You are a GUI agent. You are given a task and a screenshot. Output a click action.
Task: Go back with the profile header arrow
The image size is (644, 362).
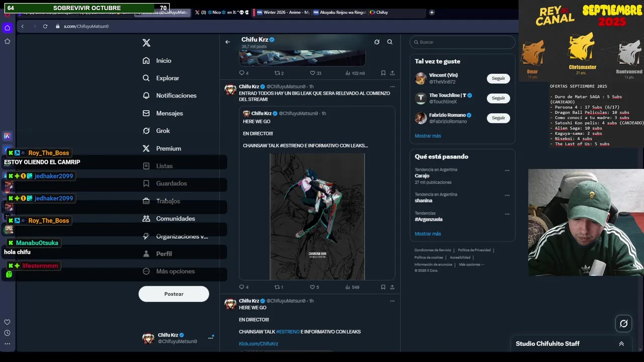click(227, 42)
